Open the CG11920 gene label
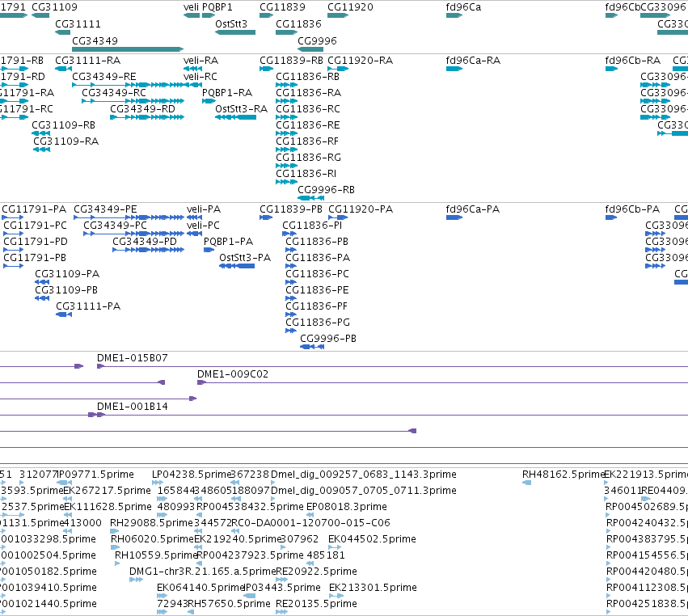 (x=350, y=7)
